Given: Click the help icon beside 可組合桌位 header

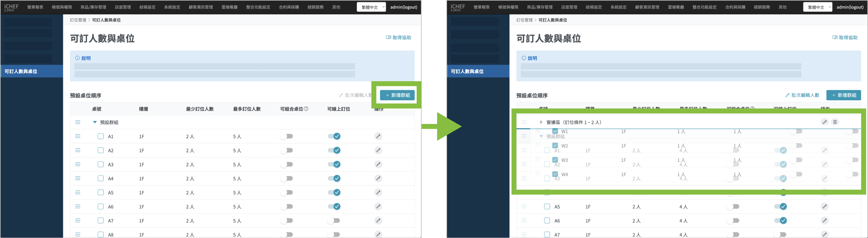Looking at the screenshot, I should pos(306,109).
